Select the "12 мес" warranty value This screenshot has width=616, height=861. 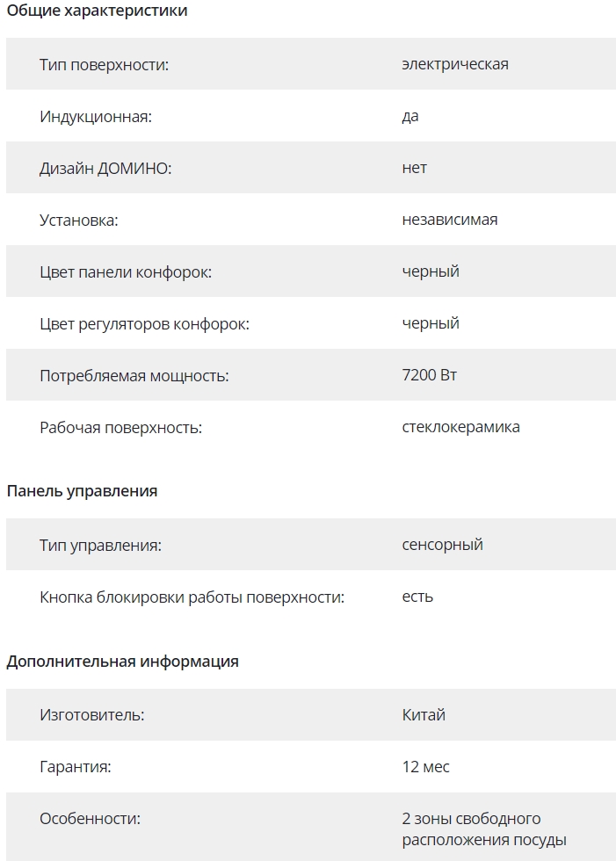[426, 767]
